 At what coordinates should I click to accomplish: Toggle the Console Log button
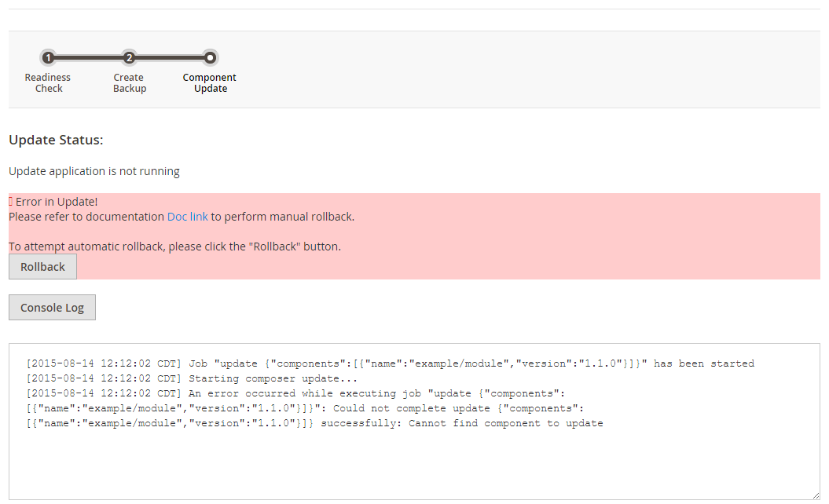pos(52,308)
